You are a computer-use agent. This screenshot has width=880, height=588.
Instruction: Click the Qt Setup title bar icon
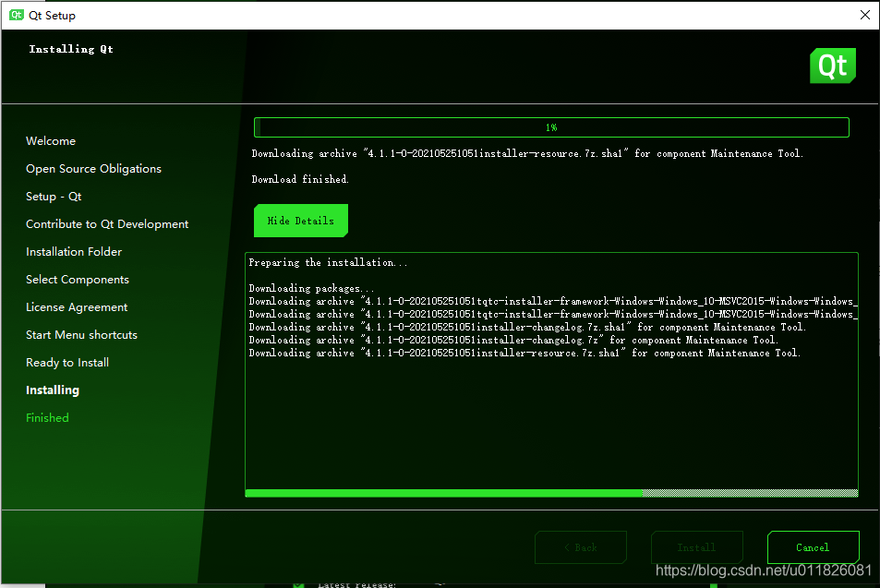point(17,15)
